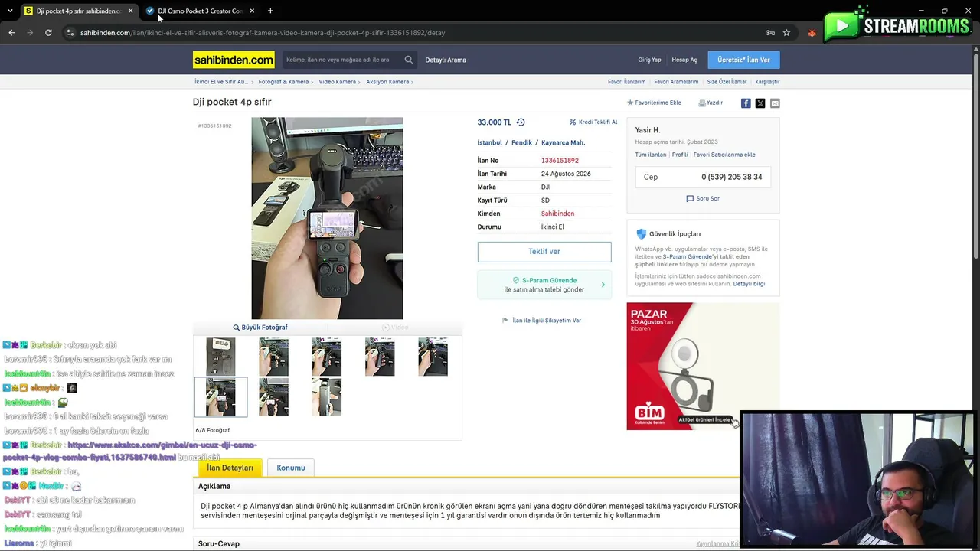This screenshot has width=980, height=551.
Task: Select the last photo thumbnail in second row
Action: tap(327, 397)
